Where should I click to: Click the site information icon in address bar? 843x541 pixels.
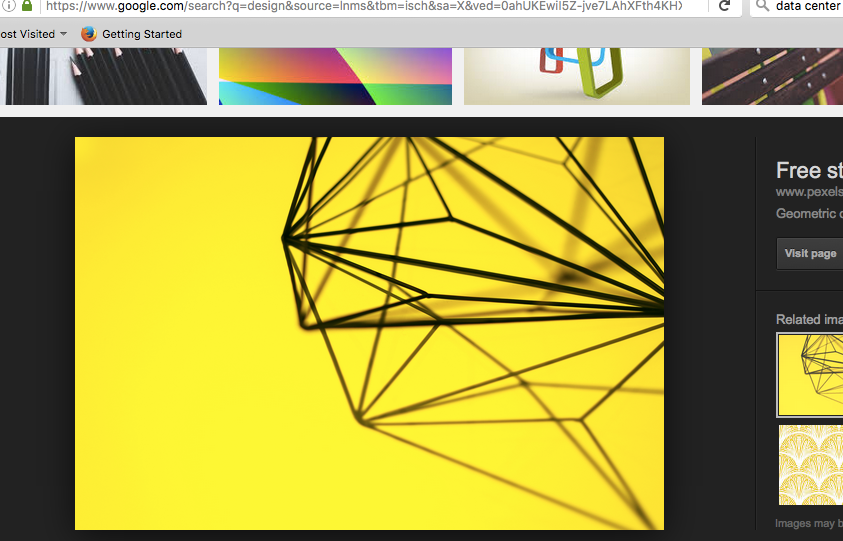9,5
